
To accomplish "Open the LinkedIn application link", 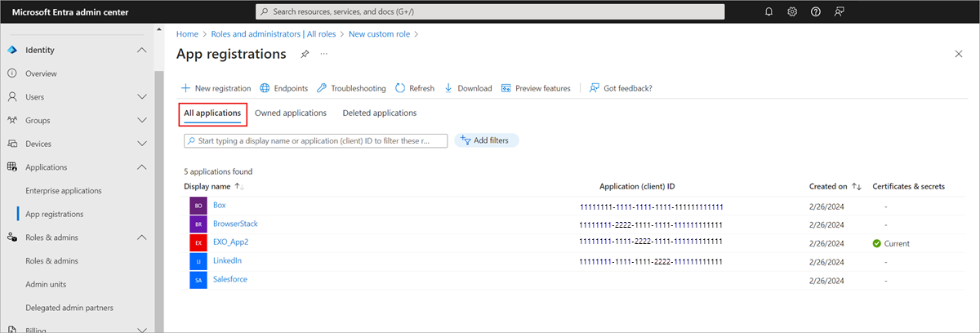I will 227,260.
